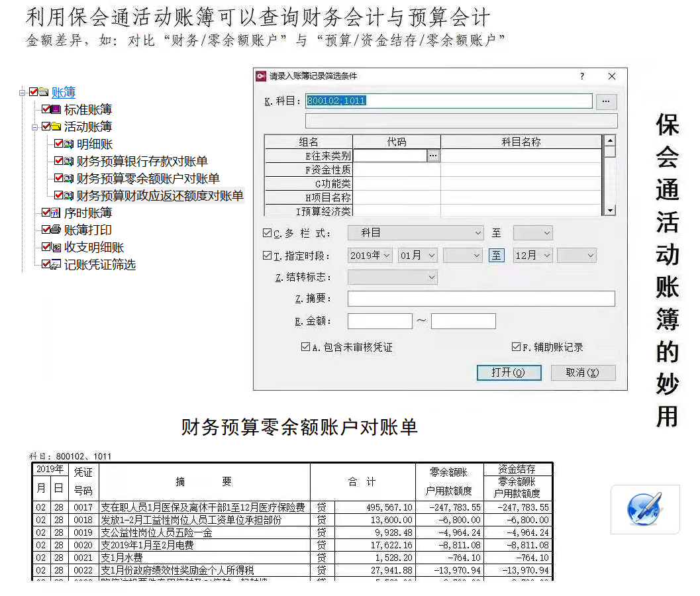Collapse the 活动账簿 tree branch
The height and width of the screenshot is (596, 700).
coord(34,126)
